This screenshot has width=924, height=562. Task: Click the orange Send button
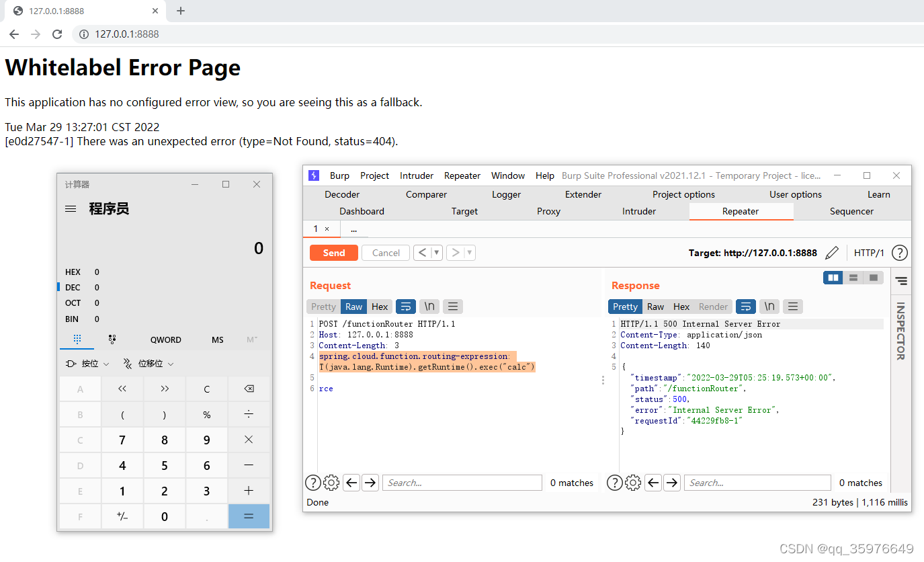tap(334, 253)
